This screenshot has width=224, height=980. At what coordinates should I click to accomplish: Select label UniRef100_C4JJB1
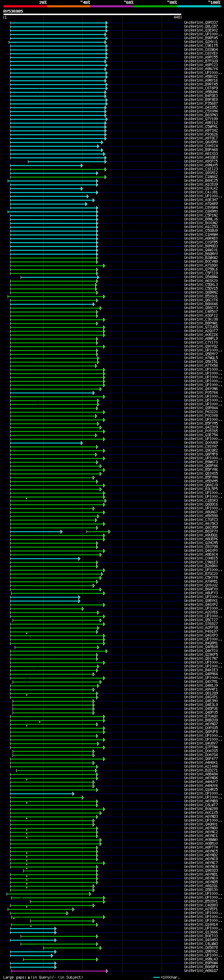coord(201,192)
